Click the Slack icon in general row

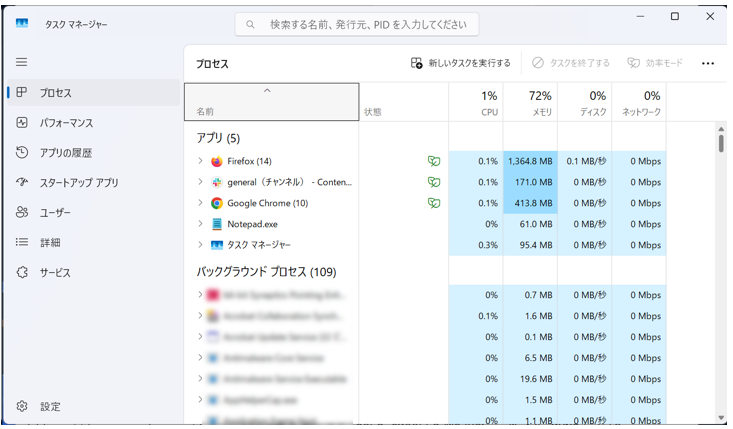(216, 182)
